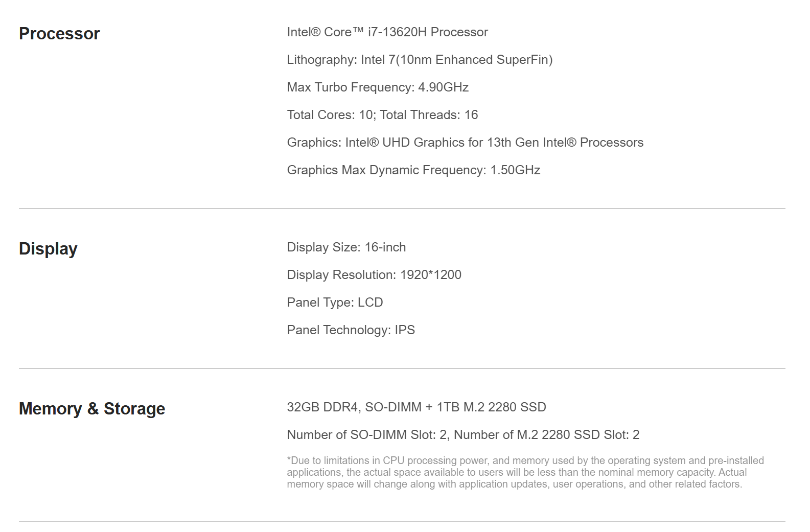Click the Lithography Intel 7 text
Screen dimensions: 810x532
pos(420,60)
